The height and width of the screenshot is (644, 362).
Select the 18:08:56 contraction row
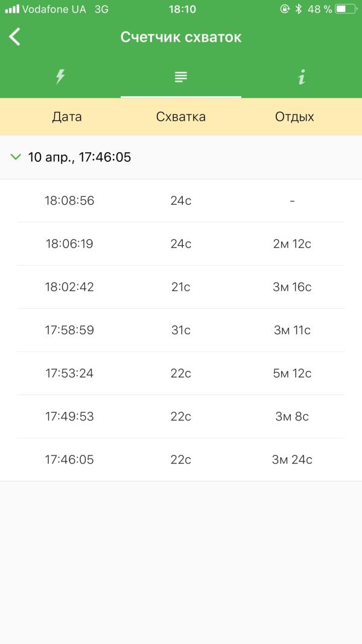181,201
